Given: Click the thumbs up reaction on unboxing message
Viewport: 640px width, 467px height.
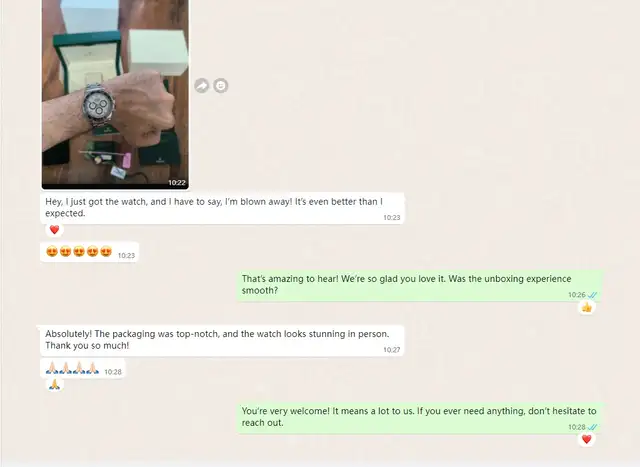Looking at the screenshot, I should click(x=587, y=307).
